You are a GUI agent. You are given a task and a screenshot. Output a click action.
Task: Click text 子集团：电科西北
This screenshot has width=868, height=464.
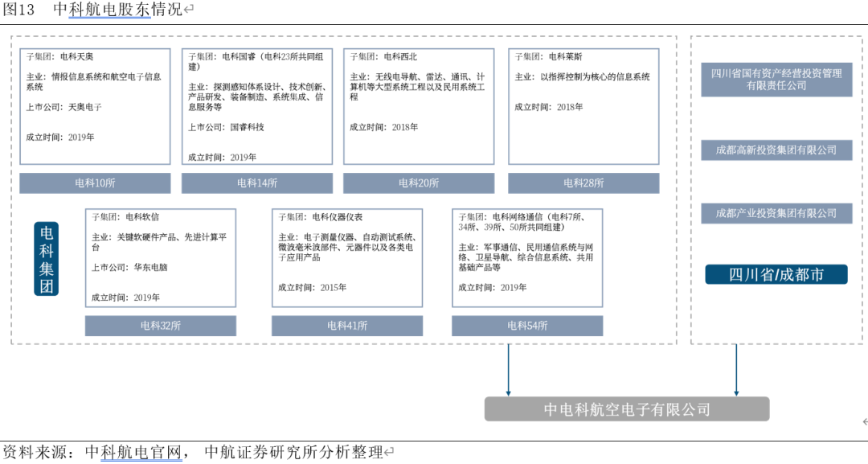383,56
